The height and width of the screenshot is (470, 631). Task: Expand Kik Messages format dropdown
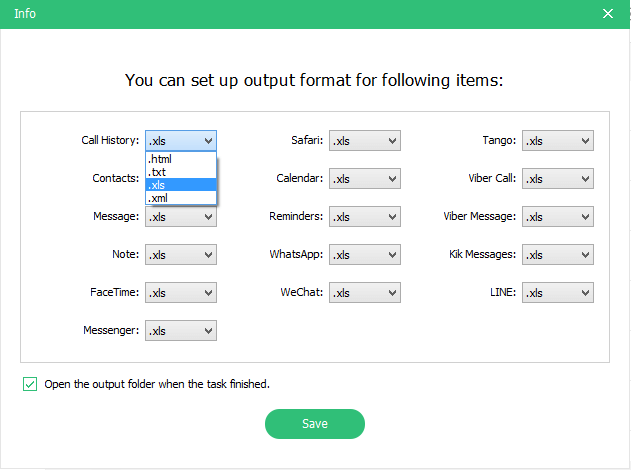click(558, 255)
